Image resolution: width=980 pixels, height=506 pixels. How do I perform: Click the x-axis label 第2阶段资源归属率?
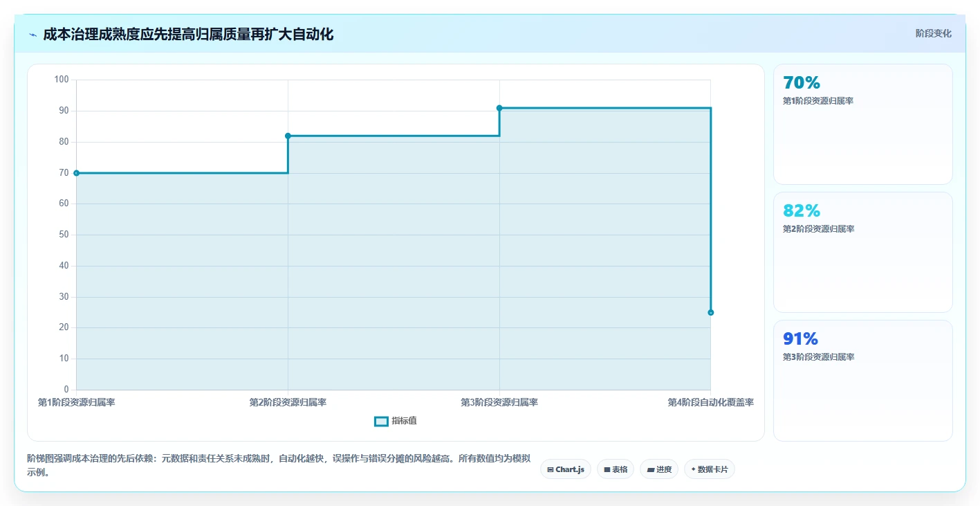point(288,402)
